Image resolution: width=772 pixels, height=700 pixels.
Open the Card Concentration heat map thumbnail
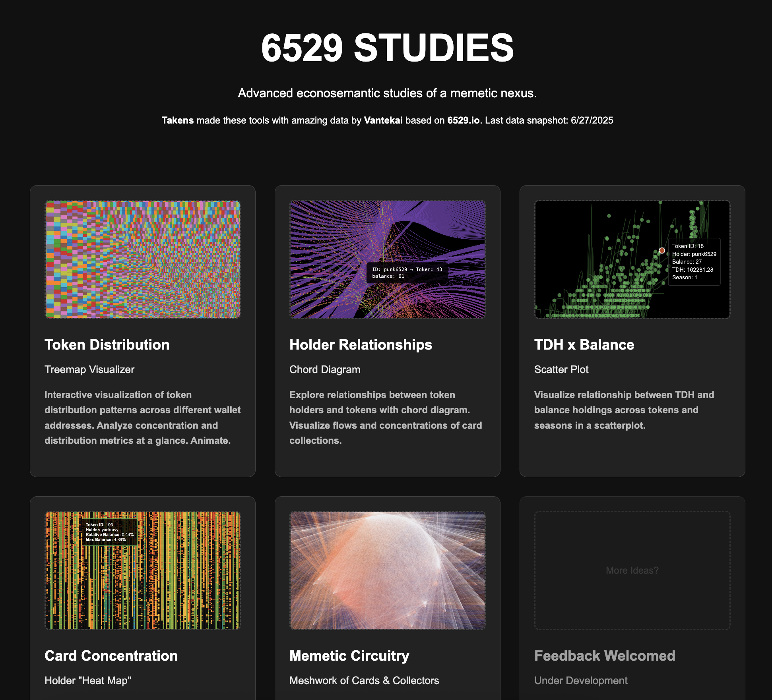click(142, 570)
